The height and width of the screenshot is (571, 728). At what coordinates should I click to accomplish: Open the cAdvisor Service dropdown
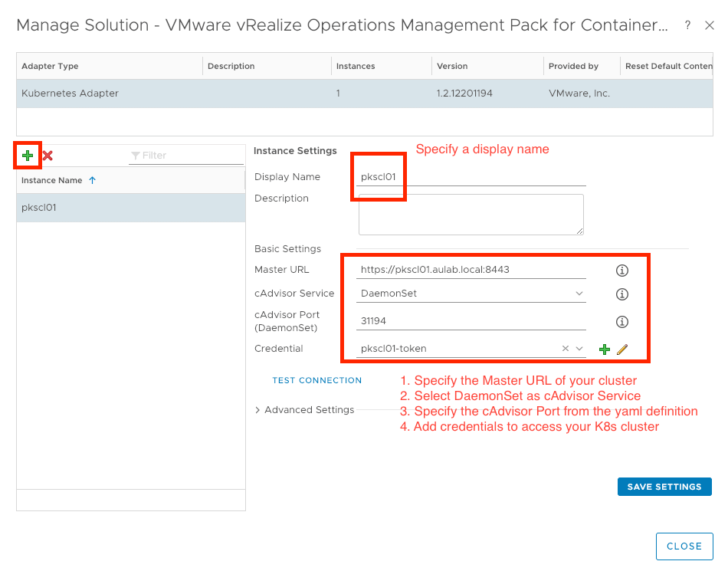point(579,294)
